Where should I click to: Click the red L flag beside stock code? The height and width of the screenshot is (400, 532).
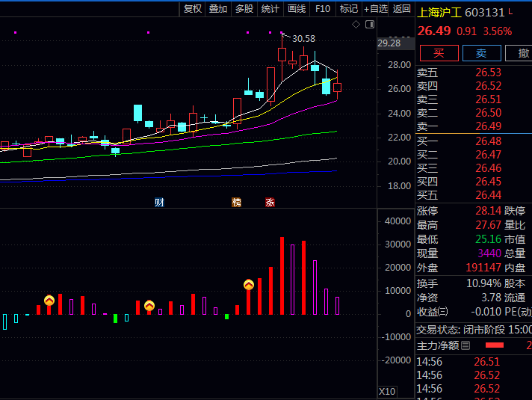510,12
